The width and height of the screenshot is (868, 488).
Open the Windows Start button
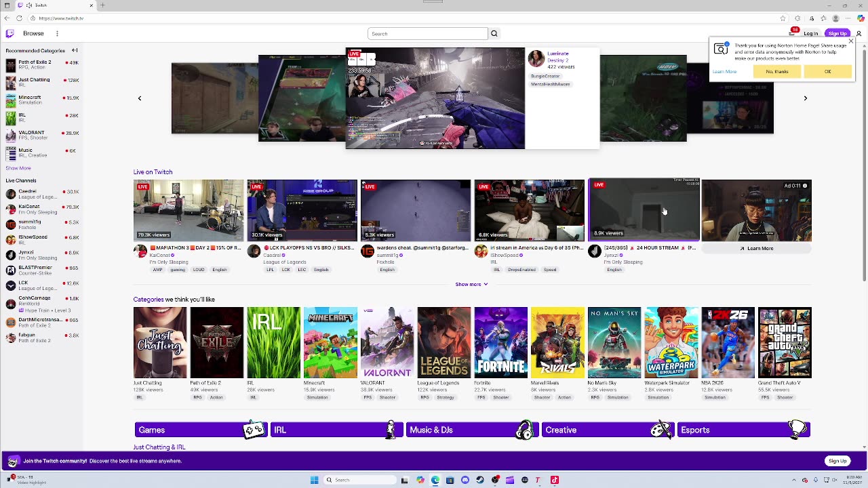coord(314,480)
